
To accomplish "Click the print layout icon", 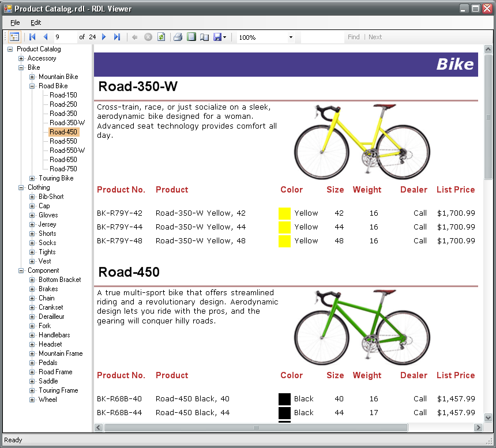I will 191,37.
